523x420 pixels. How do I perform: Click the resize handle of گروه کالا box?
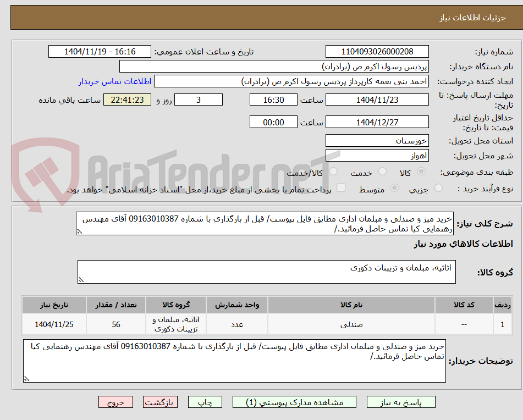click(81, 280)
